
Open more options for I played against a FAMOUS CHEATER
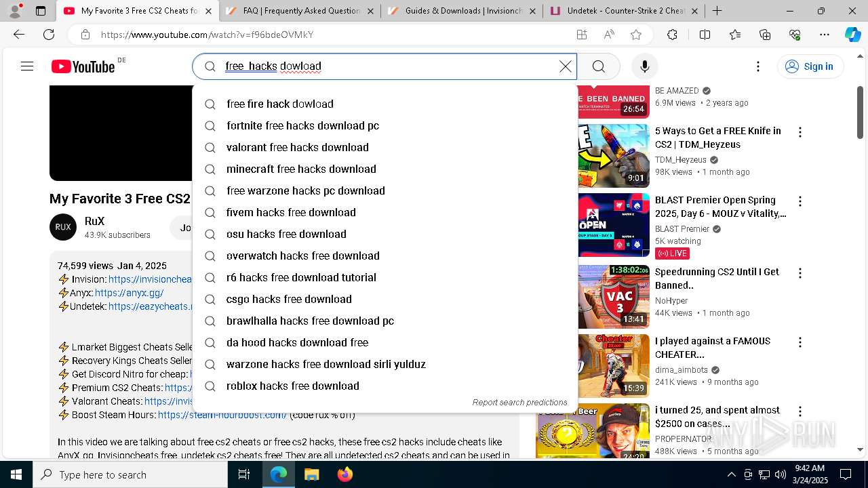click(x=800, y=342)
